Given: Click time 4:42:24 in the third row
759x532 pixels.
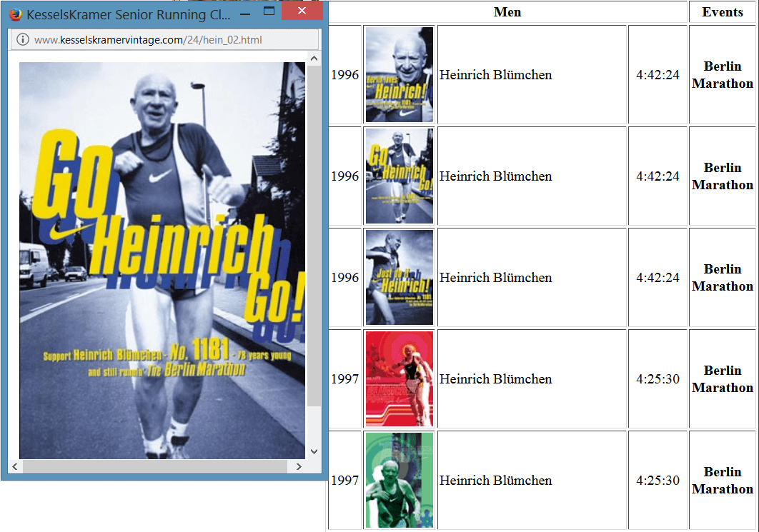Looking at the screenshot, I should [658, 278].
